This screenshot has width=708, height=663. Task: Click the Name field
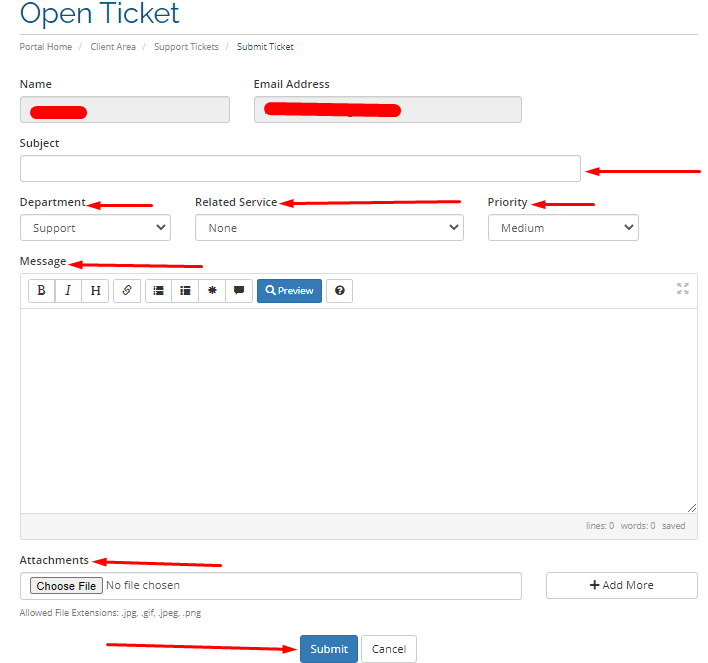pyautogui.click(x=125, y=109)
